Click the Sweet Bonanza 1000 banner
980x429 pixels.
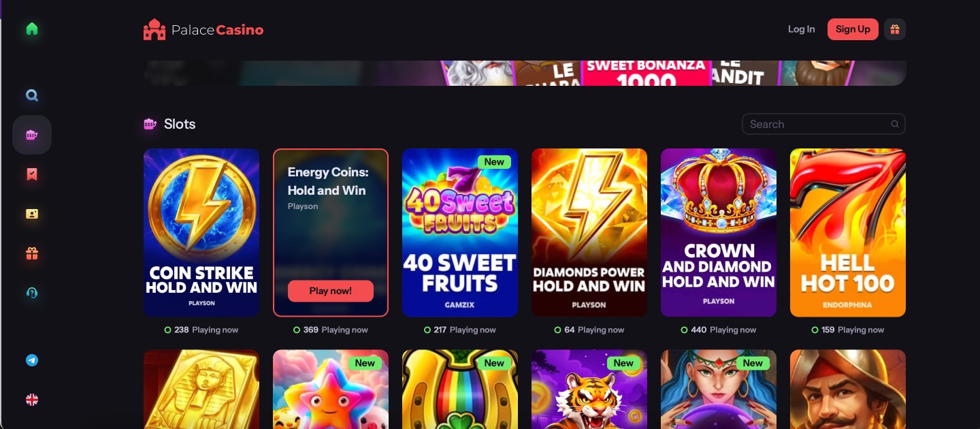[x=646, y=73]
